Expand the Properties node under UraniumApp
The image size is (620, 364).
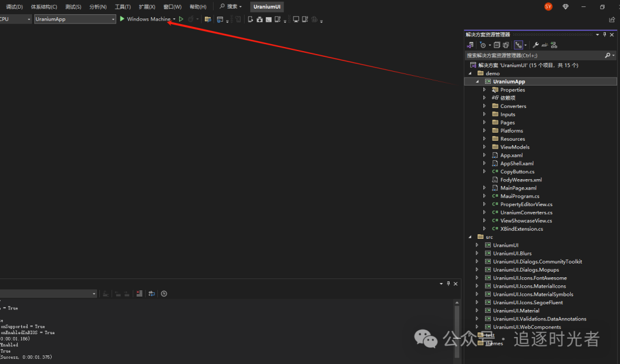[x=485, y=90]
